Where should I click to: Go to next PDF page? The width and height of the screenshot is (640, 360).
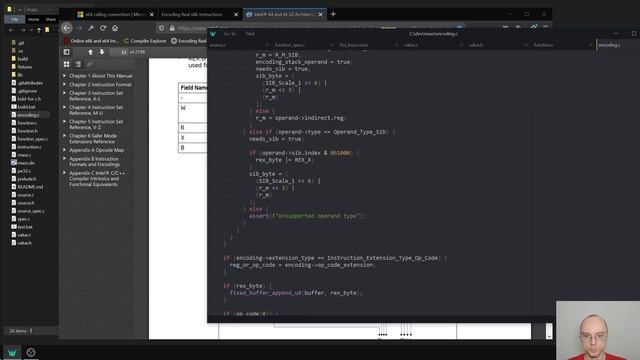point(102,52)
